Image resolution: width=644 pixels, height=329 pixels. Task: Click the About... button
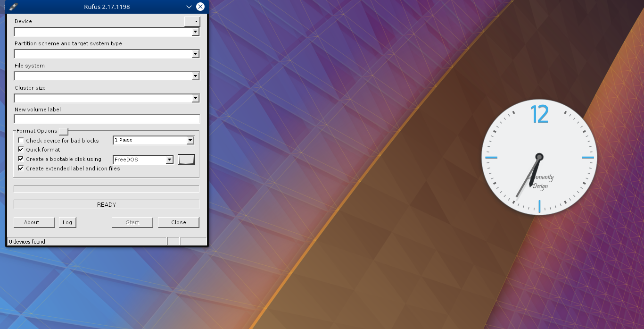pyautogui.click(x=34, y=222)
